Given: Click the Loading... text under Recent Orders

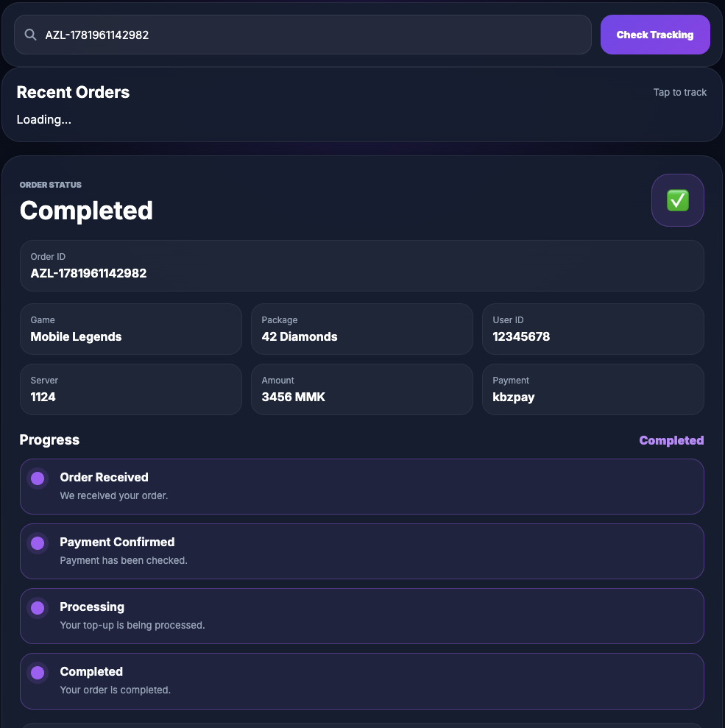Looking at the screenshot, I should point(44,120).
